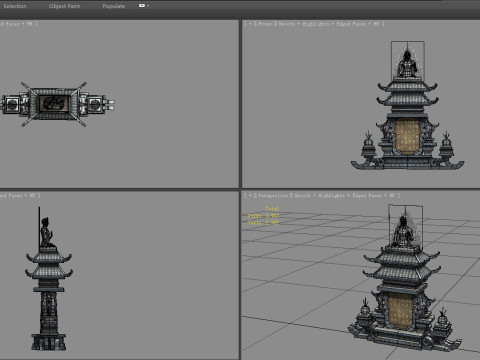Click the yellow Total statistics label
480x360 pixels.
coord(272,209)
